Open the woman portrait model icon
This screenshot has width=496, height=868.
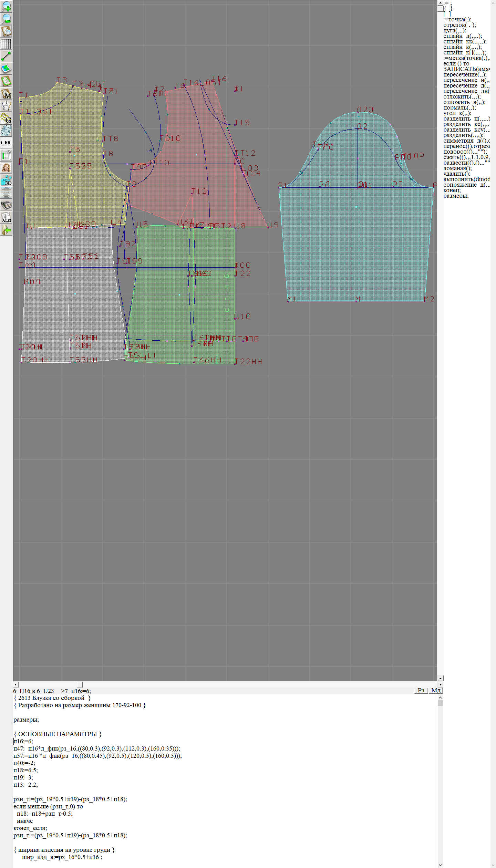(x=6, y=168)
